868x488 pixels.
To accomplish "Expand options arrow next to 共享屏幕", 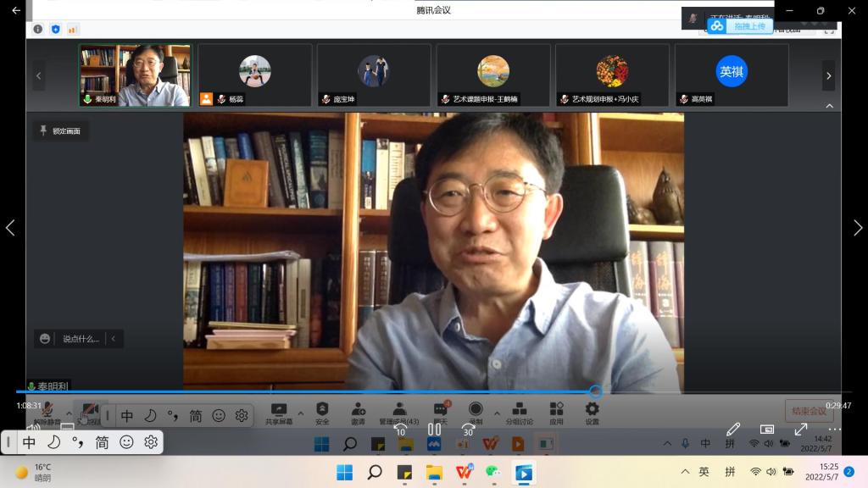I will click(x=300, y=413).
